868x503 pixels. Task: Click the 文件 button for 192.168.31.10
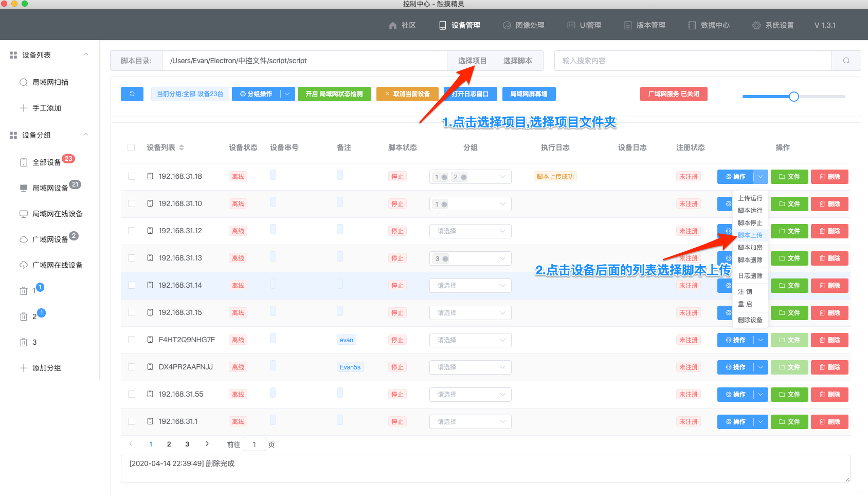[x=789, y=204]
